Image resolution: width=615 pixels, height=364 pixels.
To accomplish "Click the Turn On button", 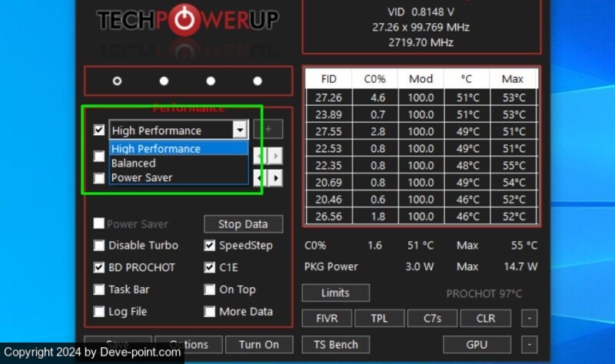I will [x=258, y=345].
